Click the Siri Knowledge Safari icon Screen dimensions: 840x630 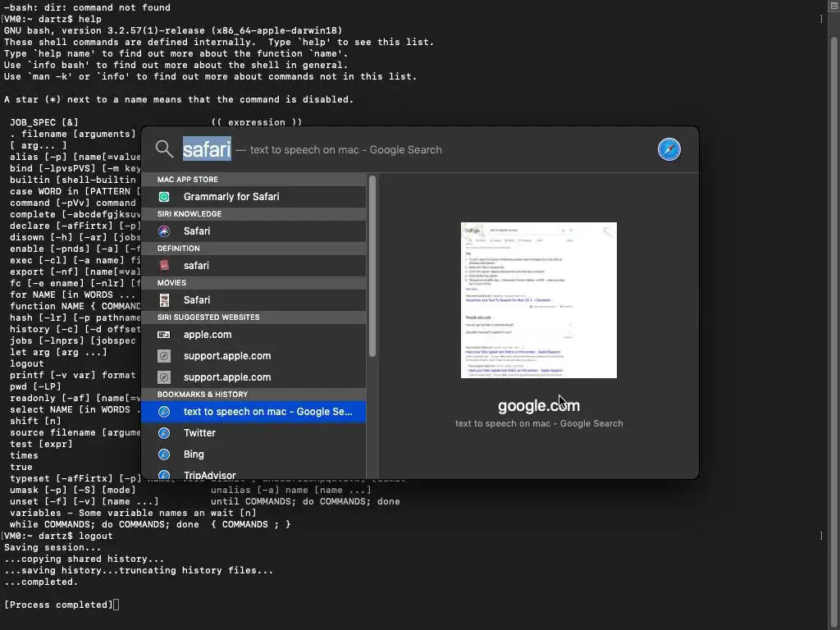[164, 231]
